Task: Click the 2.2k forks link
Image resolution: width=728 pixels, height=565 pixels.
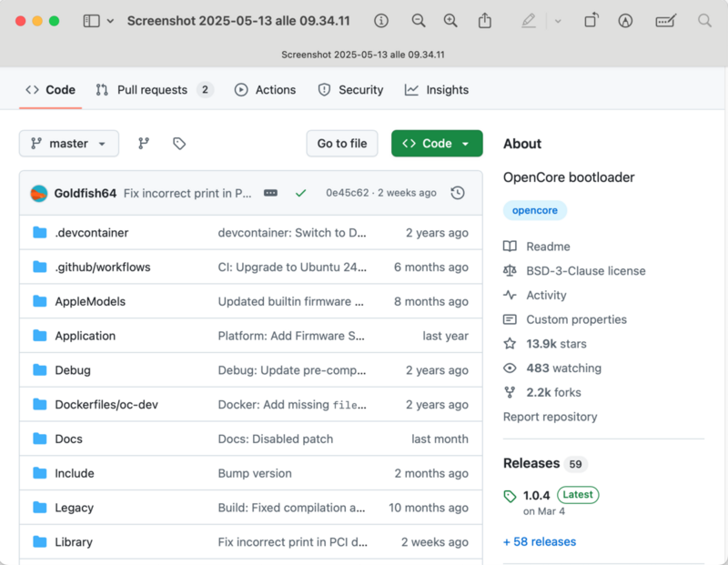Action: [542, 392]
